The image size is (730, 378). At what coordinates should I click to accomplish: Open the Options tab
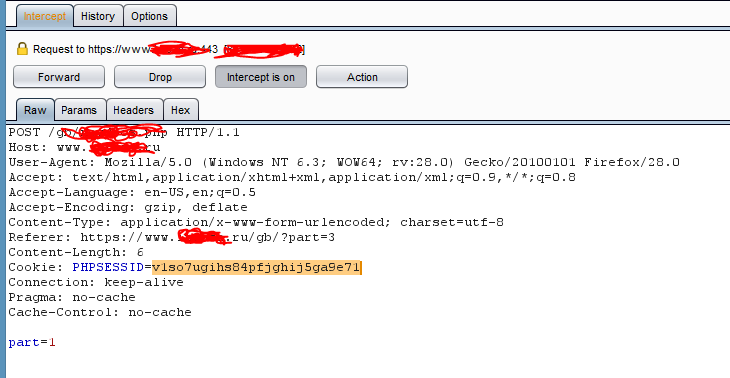point(149,16)
